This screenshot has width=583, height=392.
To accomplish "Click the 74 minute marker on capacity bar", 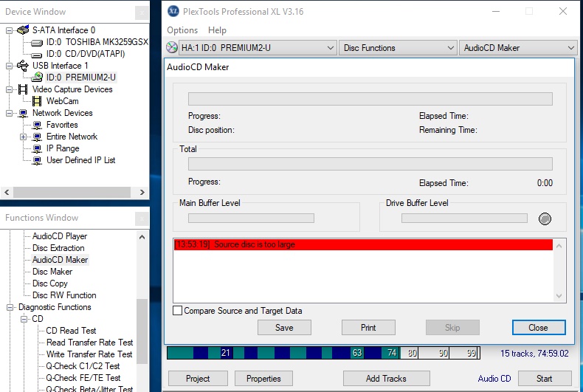I will pyautogui.click(x=392, y=353).
